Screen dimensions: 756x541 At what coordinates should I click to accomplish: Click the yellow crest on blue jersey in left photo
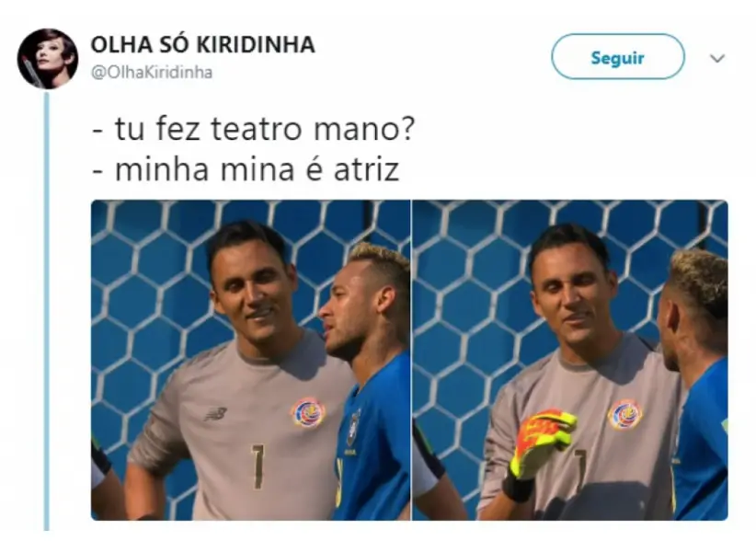tap(353, 428)
